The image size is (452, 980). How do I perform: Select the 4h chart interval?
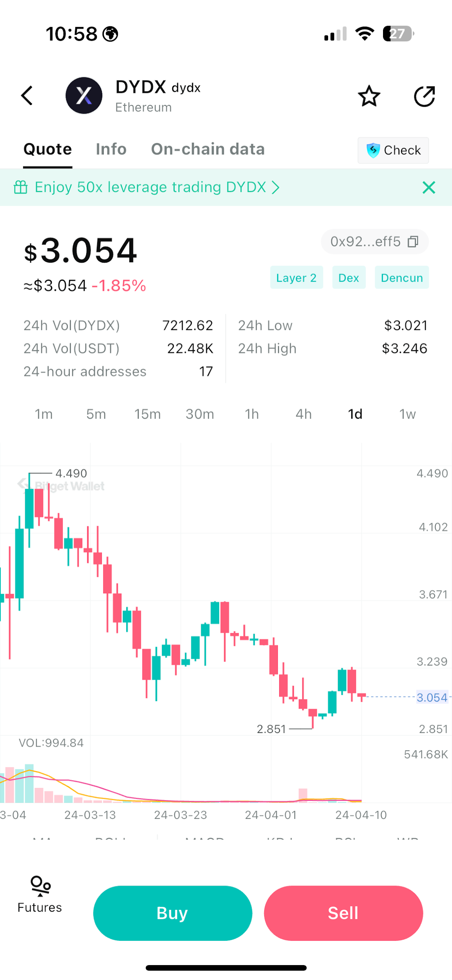(303, 414)
